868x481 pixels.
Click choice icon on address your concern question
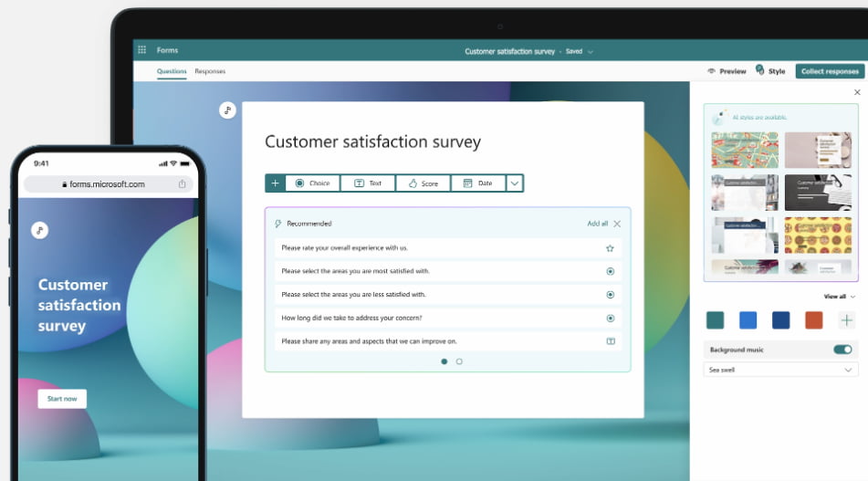[610, 319]
